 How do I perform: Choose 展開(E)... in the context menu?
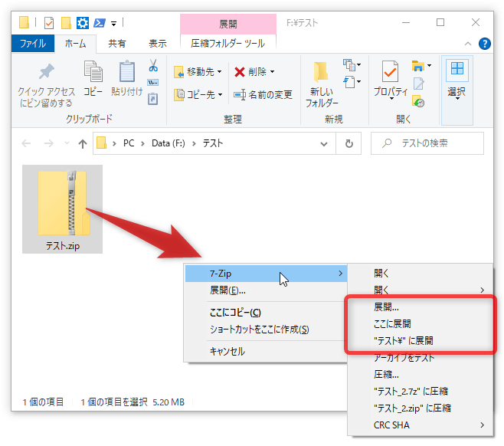[x=266, y=290]
